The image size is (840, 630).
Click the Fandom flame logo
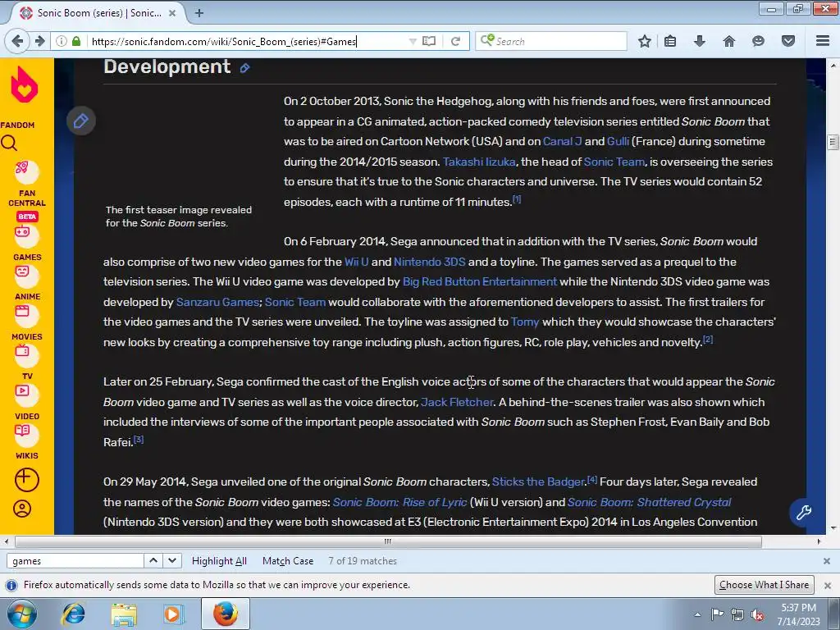24,84
